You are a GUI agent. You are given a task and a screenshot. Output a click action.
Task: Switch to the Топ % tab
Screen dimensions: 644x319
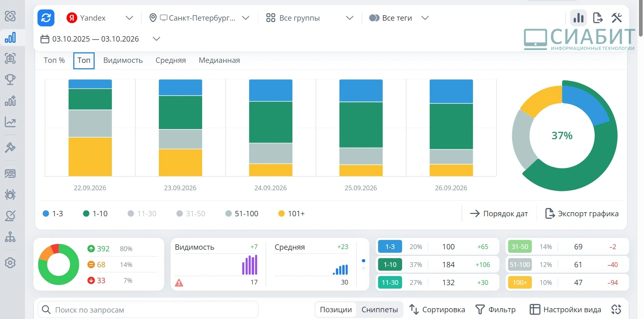coord(54,60)
